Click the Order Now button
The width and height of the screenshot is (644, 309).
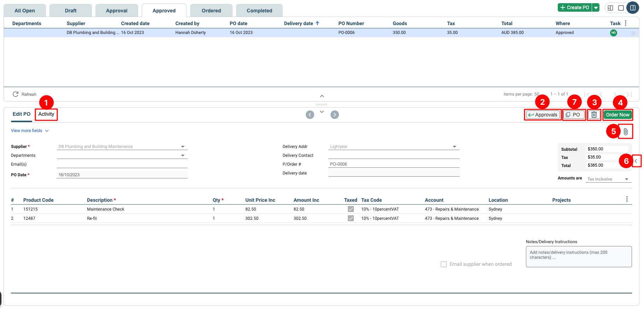[617, 115]
